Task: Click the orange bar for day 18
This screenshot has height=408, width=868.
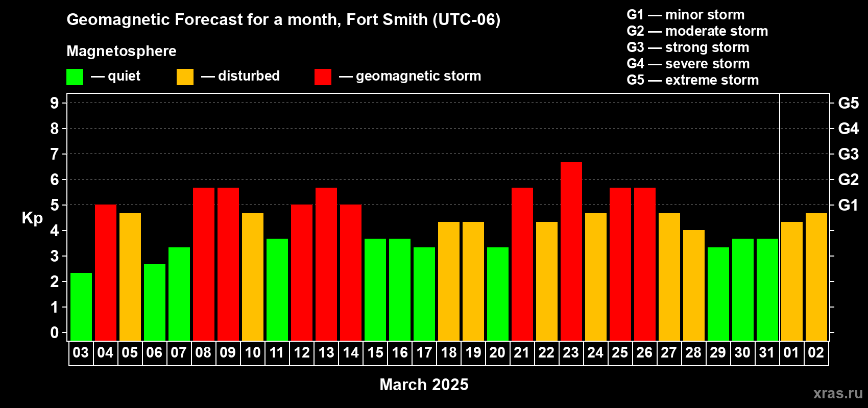Action: [449, 281]
